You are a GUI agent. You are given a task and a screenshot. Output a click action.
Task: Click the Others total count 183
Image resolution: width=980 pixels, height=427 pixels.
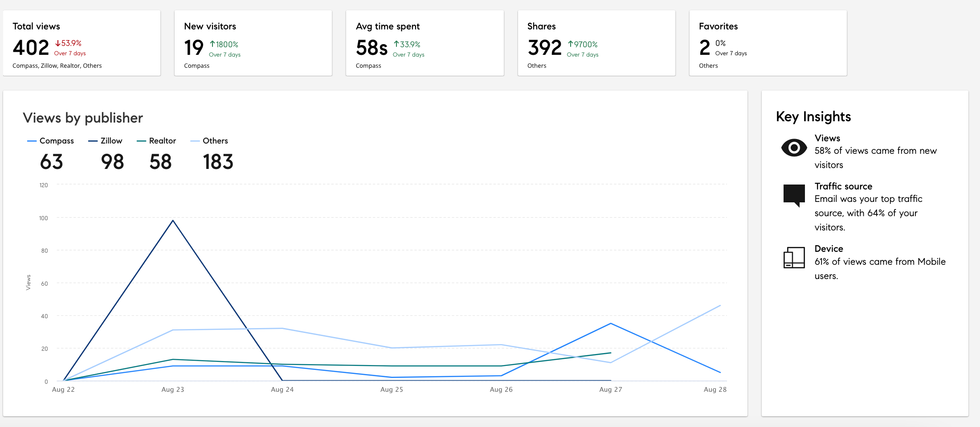click(218, 162)
